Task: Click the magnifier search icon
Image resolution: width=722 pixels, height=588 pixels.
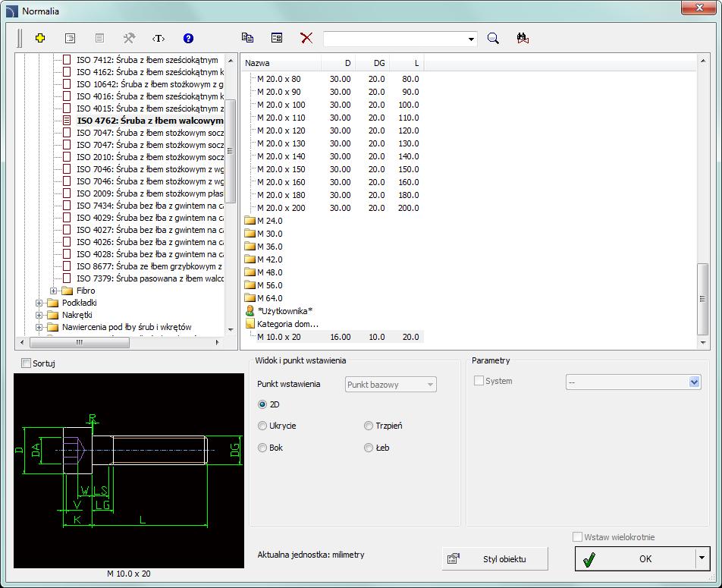Action: [493, 38]
